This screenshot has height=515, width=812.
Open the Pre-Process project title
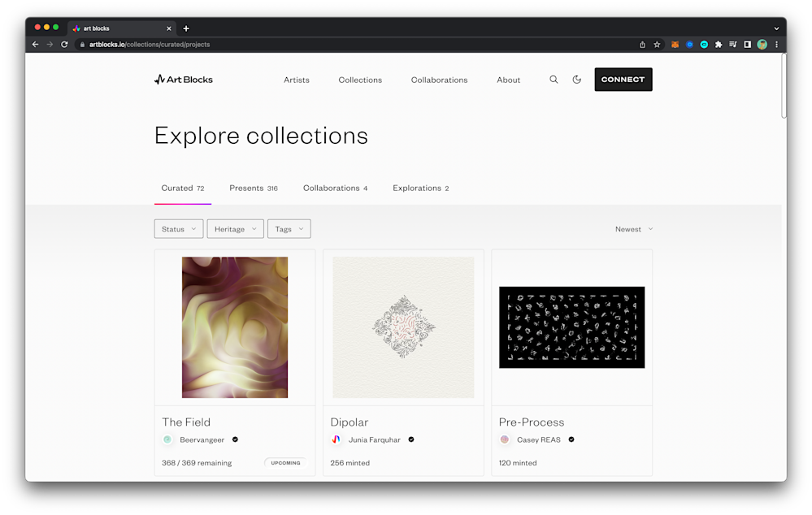point(532,422)
